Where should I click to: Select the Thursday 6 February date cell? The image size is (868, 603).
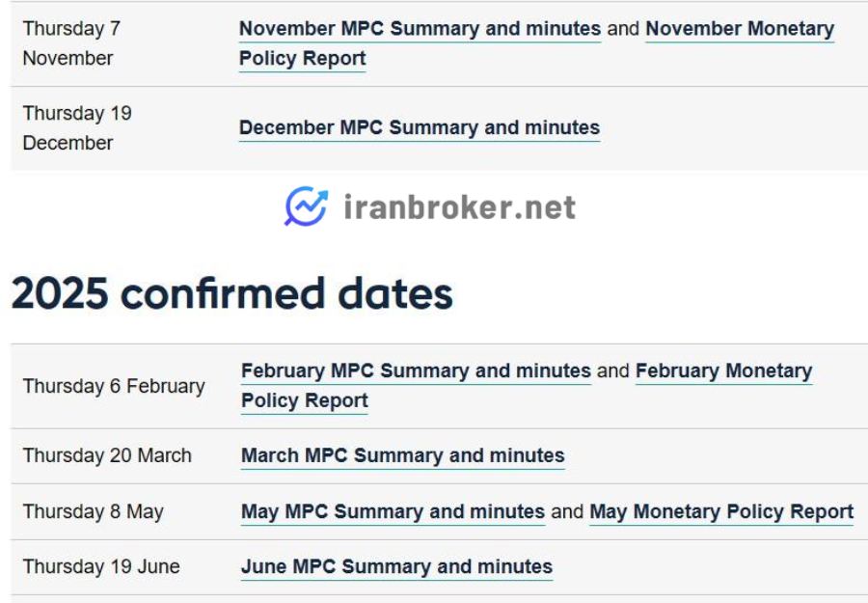tap(114, 386)
